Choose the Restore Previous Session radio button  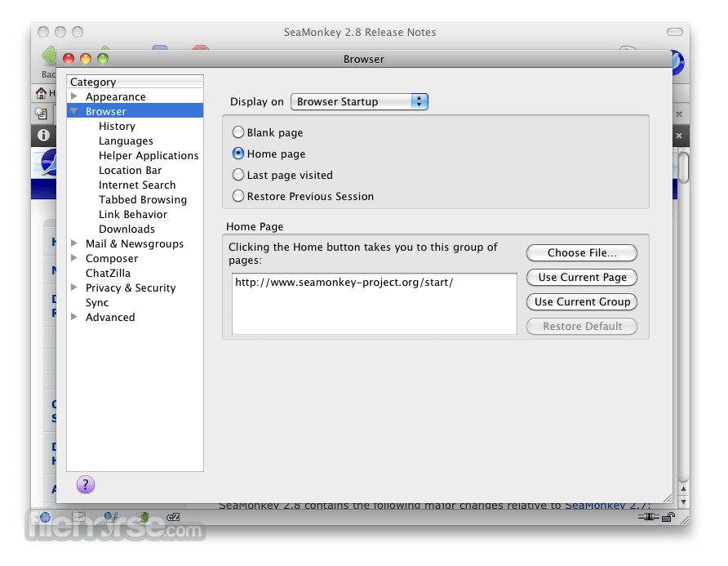[238, 196]
